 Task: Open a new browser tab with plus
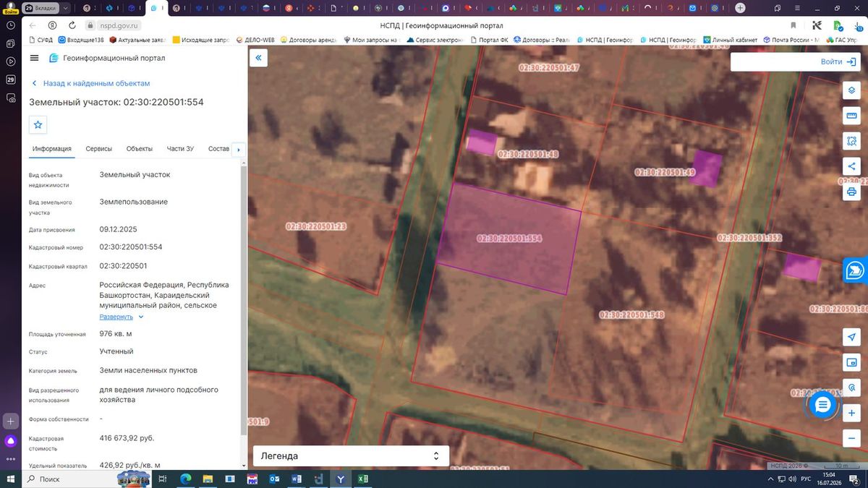point(740,8)
